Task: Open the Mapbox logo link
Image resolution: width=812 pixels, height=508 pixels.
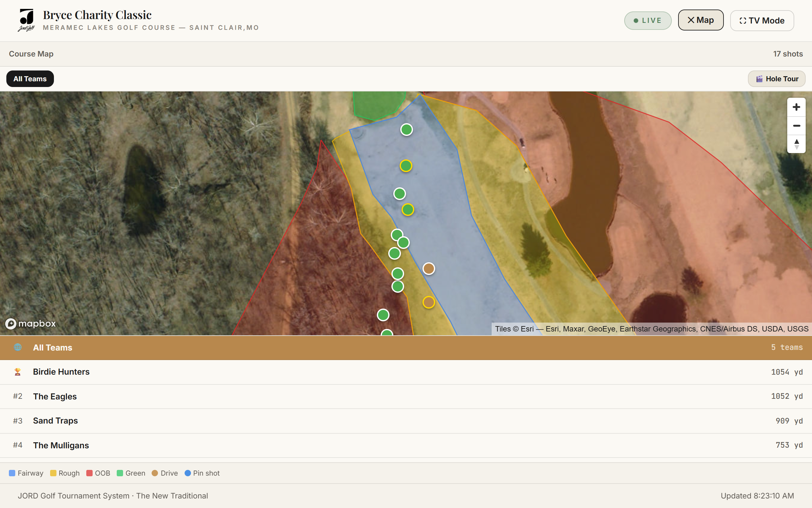Action: [30, 324]
